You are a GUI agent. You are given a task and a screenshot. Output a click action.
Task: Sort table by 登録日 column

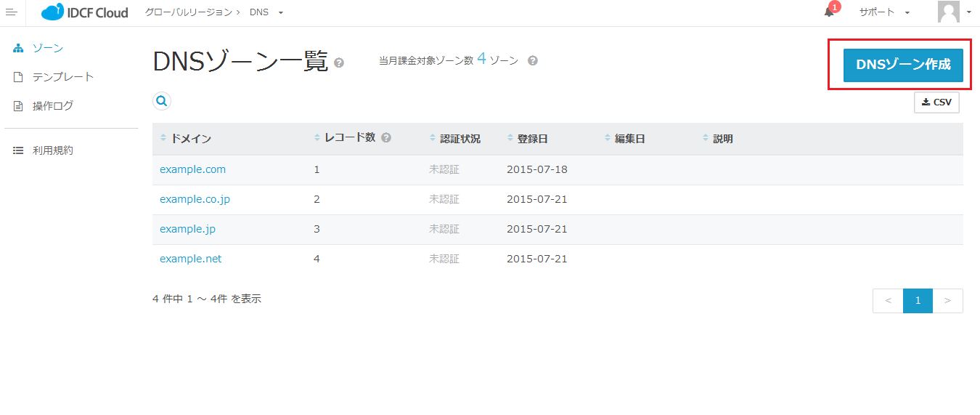tap(532, 139)
